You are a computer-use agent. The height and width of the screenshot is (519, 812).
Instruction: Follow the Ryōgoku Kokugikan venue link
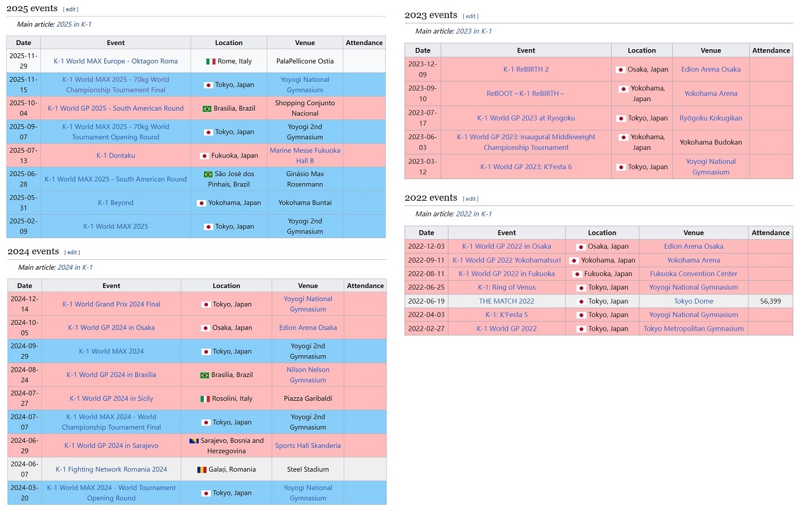711,118
